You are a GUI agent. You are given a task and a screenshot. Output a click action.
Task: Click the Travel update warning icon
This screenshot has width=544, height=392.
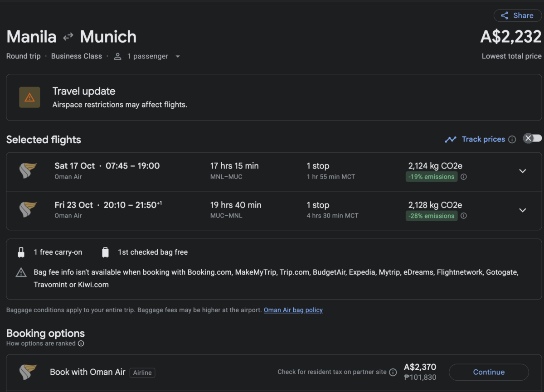pyautogui.click(x=29, y=97)
